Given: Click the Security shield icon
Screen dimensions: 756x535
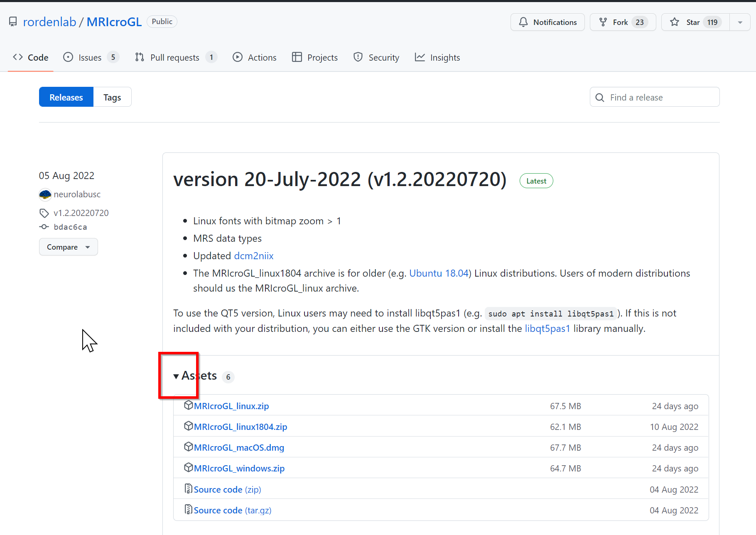Looking at the screenshot, I should pyautogui.click(x=358, y=57).
